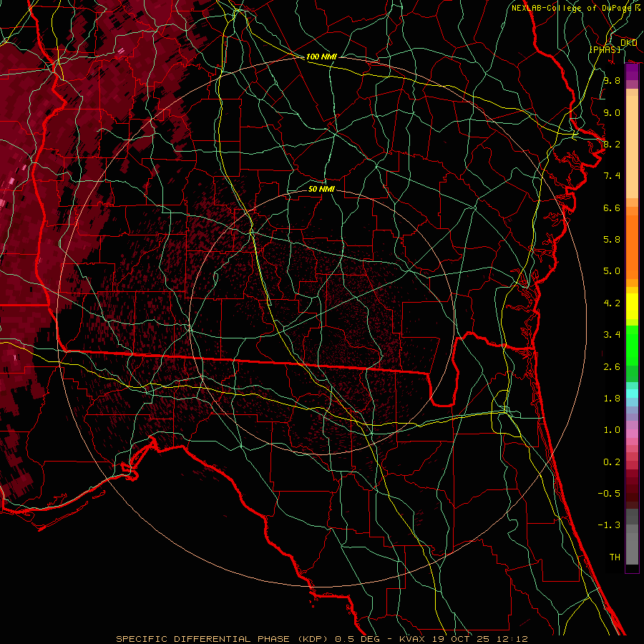Click the "TH" threshold label on legend

point(615,557)
